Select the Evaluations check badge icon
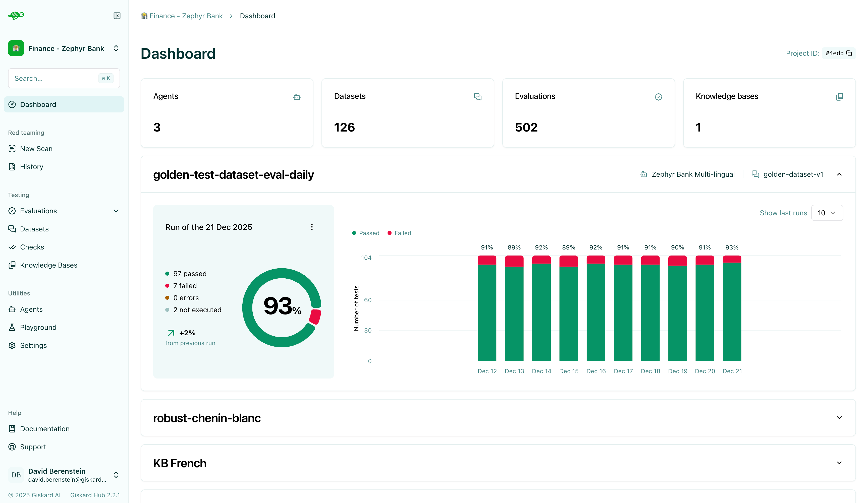 point(658,97)
